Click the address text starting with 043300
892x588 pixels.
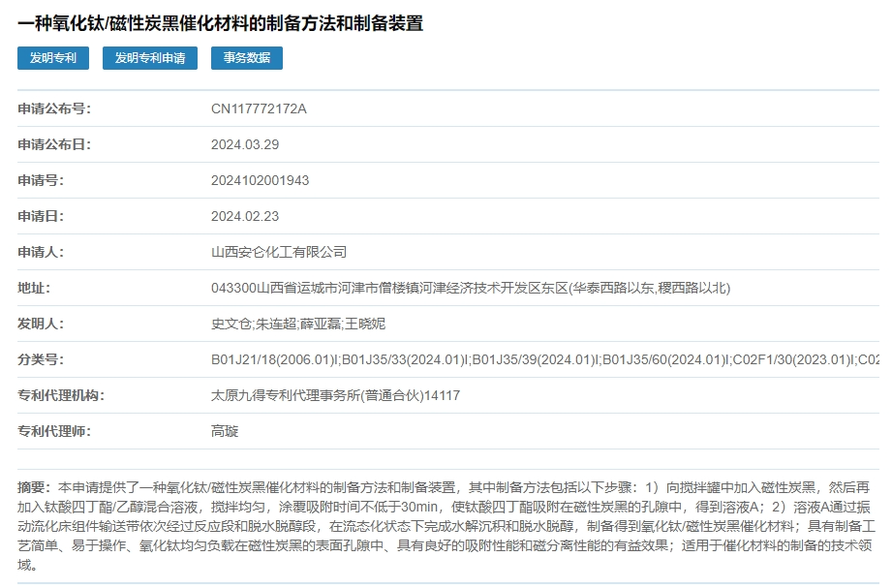471,288
